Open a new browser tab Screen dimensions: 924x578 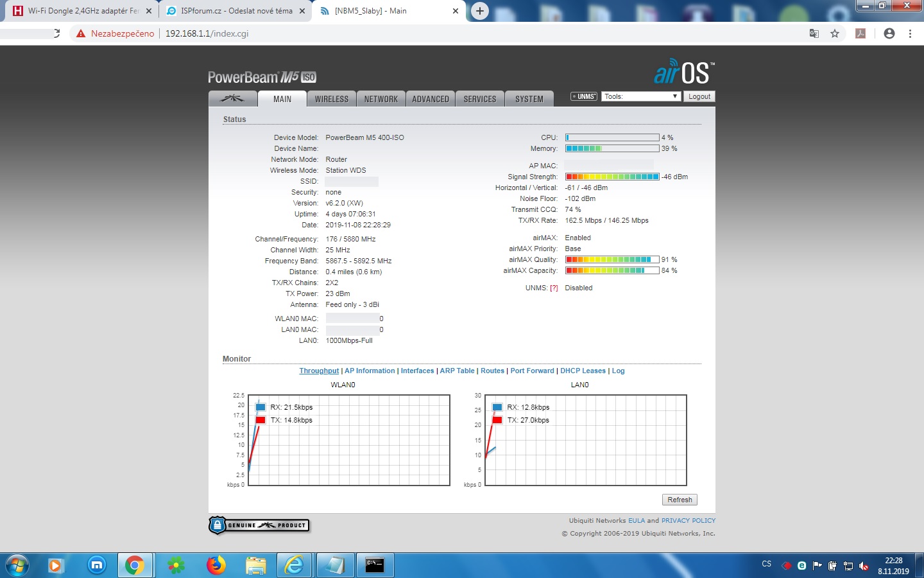point(479,11)
